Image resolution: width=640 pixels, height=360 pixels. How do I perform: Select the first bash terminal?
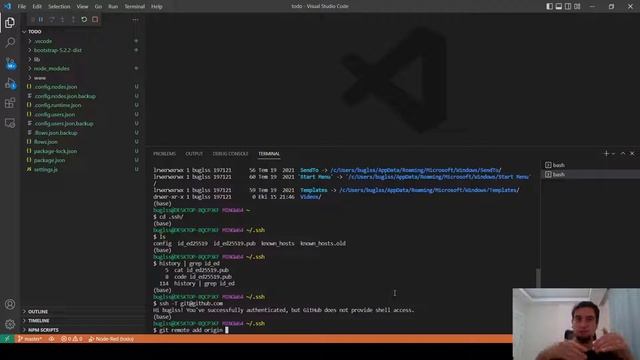click(590, 165)
